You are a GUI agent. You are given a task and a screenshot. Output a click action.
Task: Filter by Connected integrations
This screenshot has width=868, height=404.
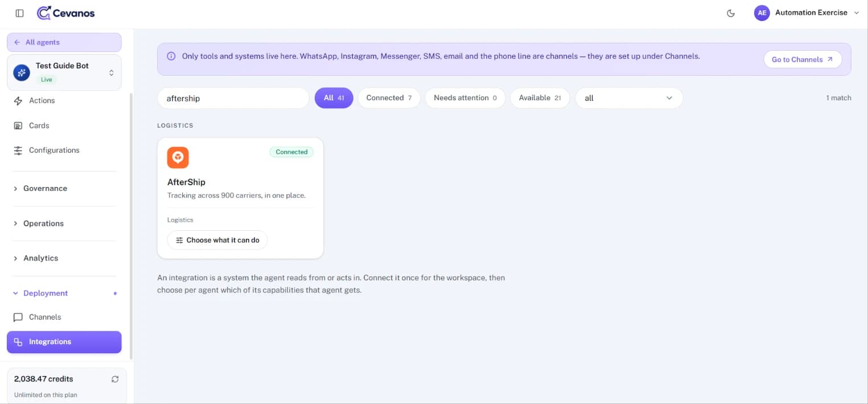[x=389, y=98]
